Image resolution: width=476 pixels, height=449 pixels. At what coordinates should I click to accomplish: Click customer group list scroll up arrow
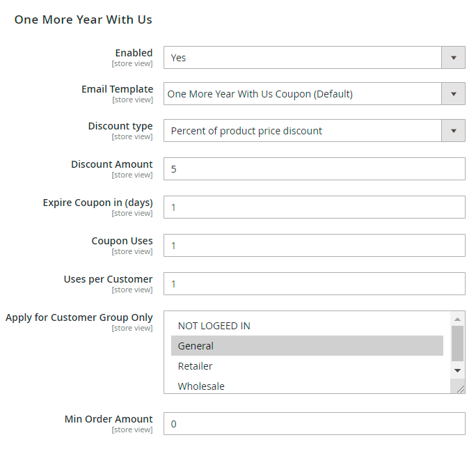[457, 318]
